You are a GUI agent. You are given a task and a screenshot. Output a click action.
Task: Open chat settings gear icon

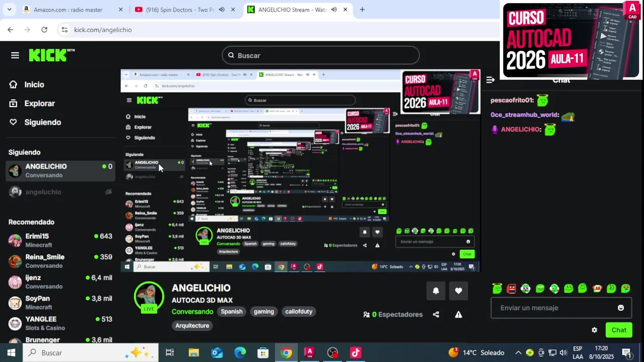[x=594, y=330]
